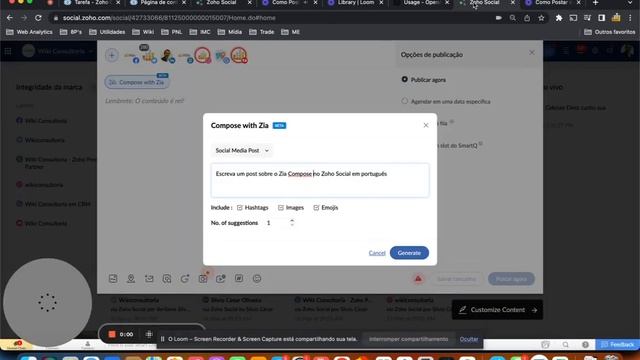Screen dimensions: 640x360
Task: Open the Chrome three-dot menu
Action: click(631, 18)
